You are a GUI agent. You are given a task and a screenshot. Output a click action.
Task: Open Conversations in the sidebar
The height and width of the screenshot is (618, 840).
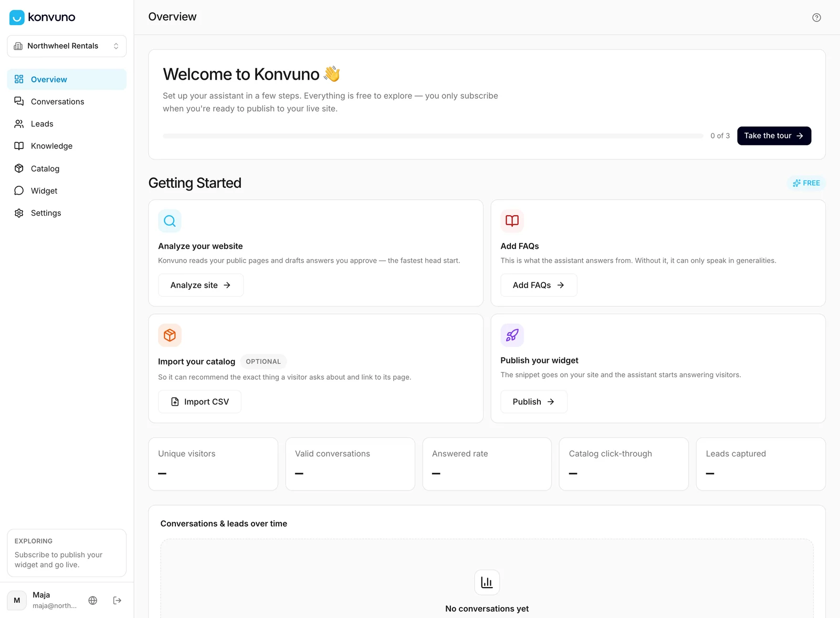67,102
